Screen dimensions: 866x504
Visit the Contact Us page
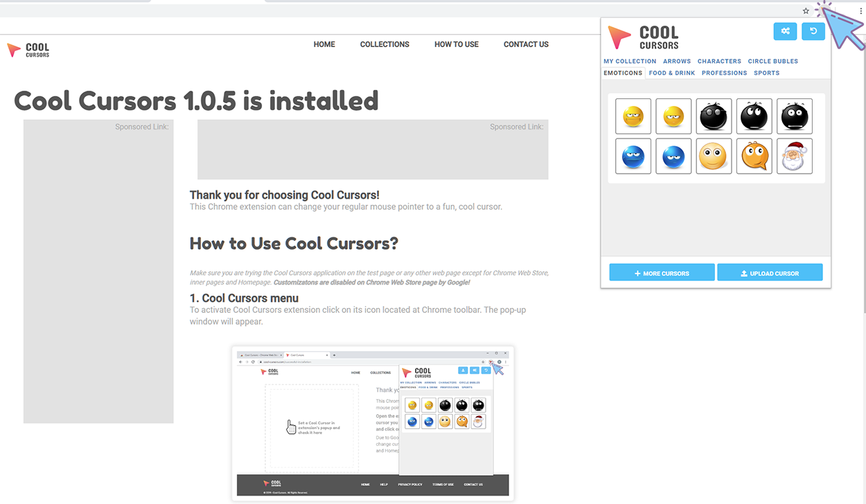[526, 44]
